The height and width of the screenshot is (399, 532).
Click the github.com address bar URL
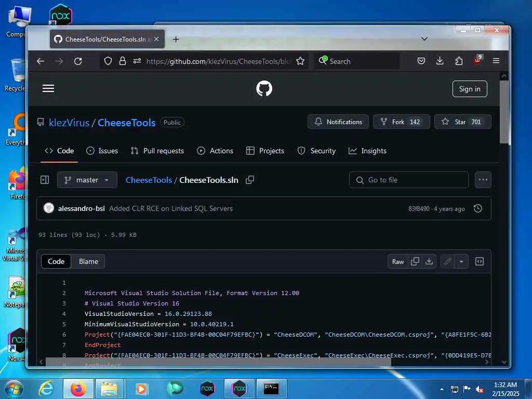pos(218,61)
